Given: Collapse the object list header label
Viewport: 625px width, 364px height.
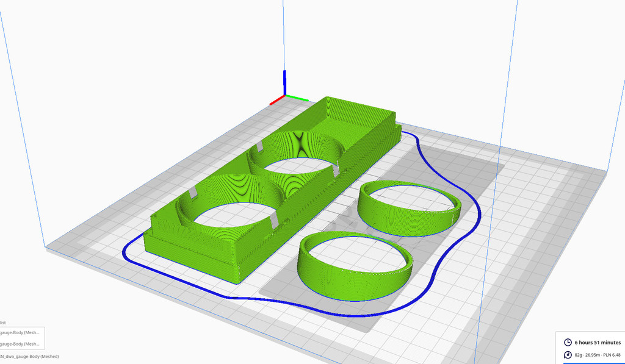Looking at the screenshot, I should [3, 322].
